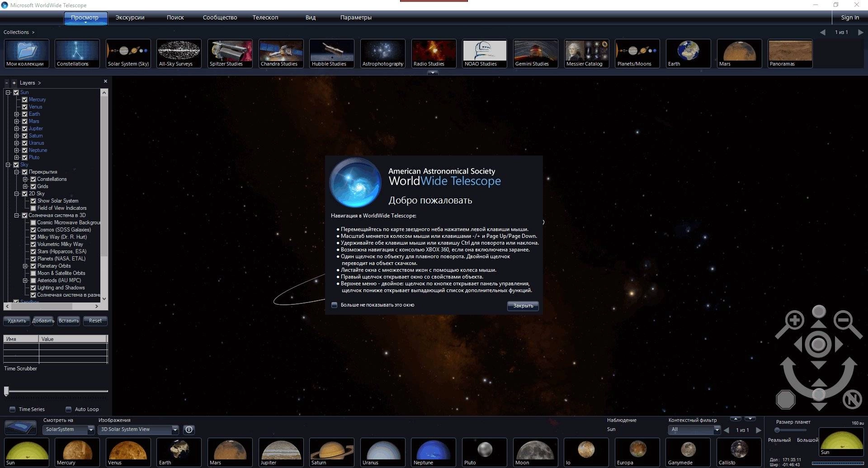This screenshot has height=468, width=868.
Task: Collapse the Sun layer tree node
Action: pyautogui.click(x=8, y=92)
